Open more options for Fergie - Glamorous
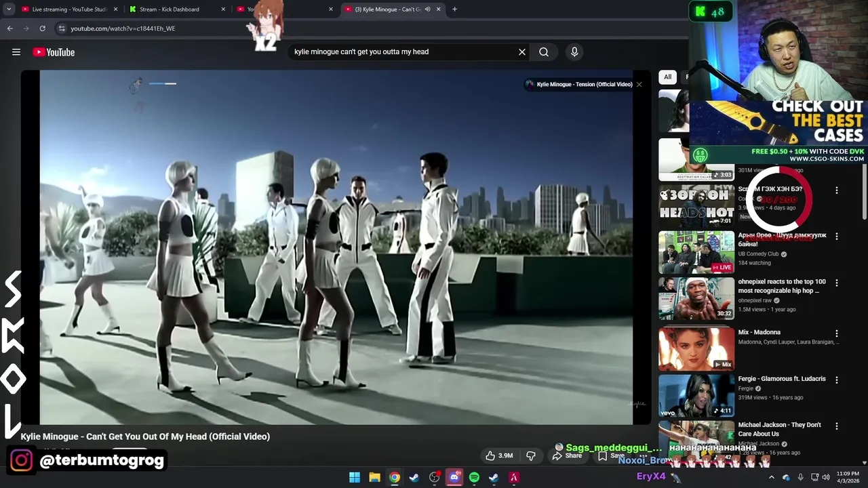The width and height of the screenshot is (868, 488). click(x=837, y=380)
